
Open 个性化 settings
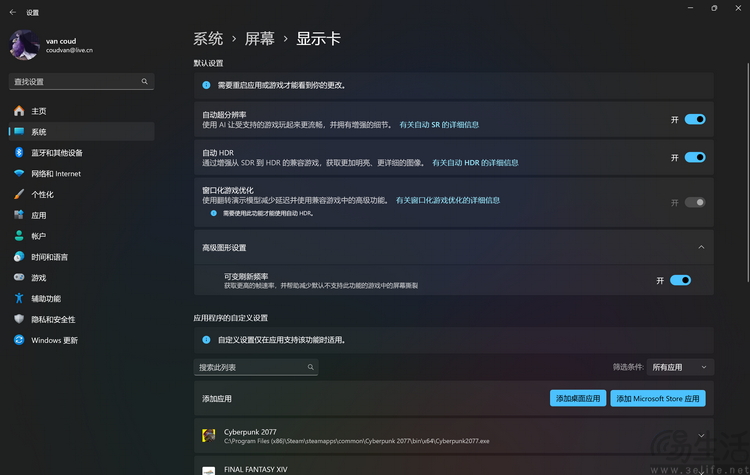(81, 194)
